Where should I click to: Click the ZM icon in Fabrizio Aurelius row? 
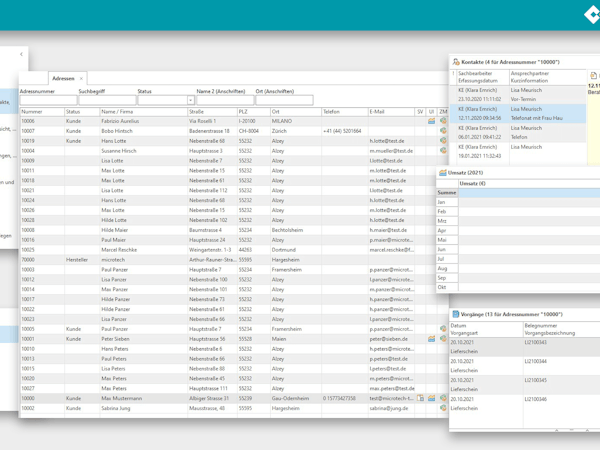pyautogui.click(x=443, y=121)
